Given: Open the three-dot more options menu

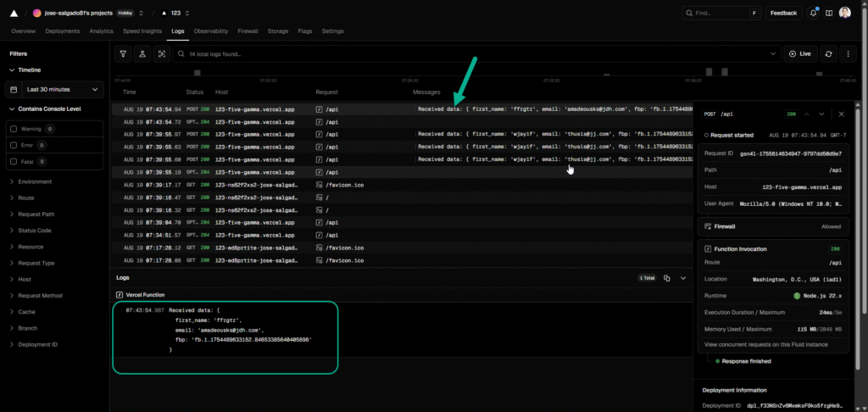Looking at the screenshot, I should pyautogui.click(x=846, y=53).
